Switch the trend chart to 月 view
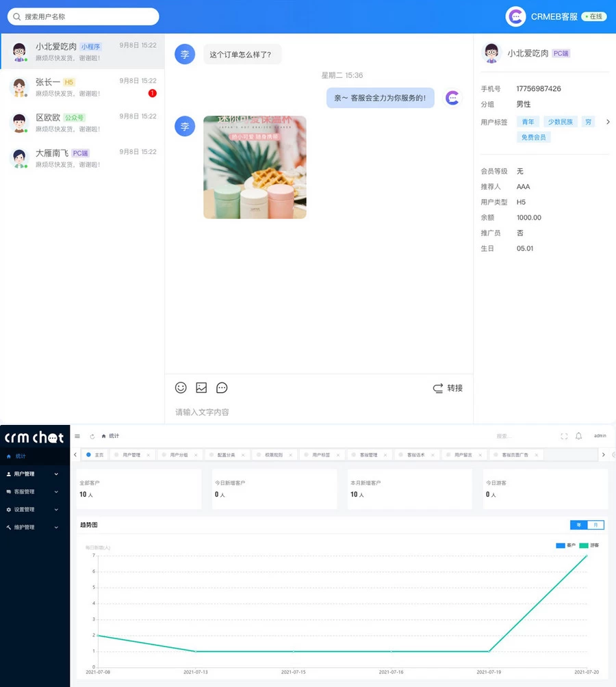Screen dimensions: 616x687 [x=595, y=525]
